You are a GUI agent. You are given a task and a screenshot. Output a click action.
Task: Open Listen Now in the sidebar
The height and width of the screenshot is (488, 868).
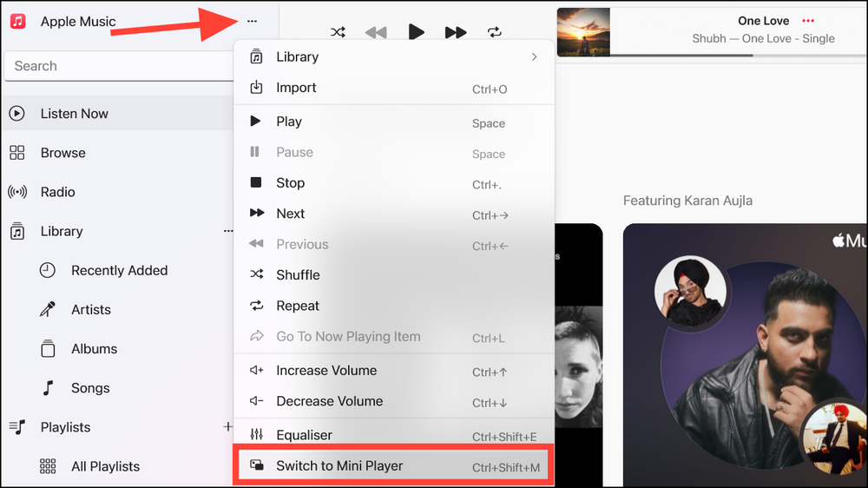coord(117,114)
